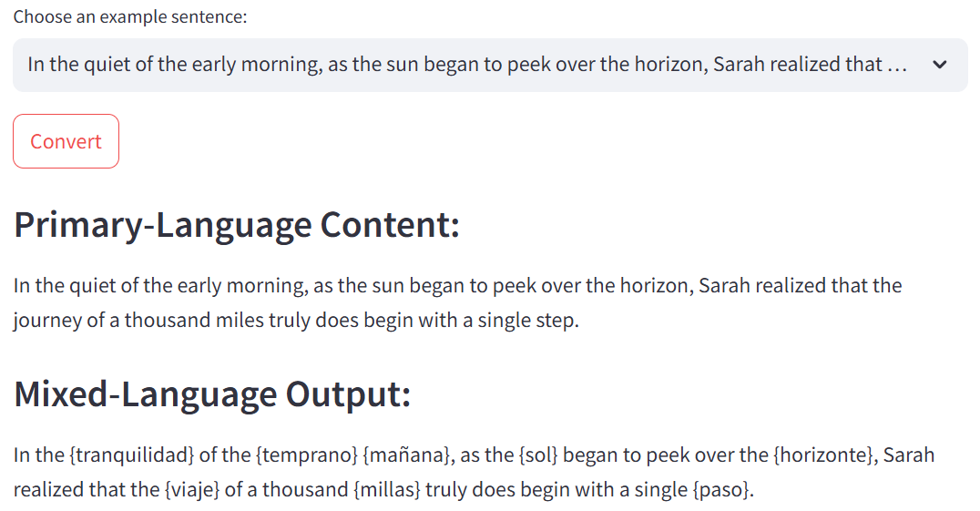Viewport: 980px width, 511px height.
Task: Click the word {millas} in the output
Action: click(x=387, y=490)
